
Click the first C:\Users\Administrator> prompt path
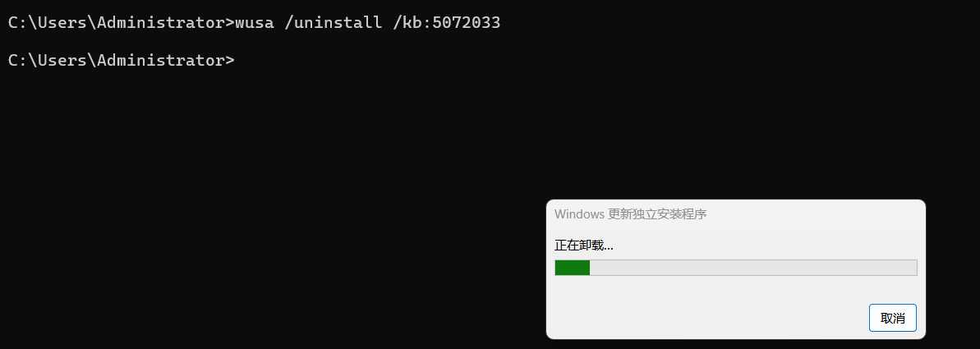(121, 23)
